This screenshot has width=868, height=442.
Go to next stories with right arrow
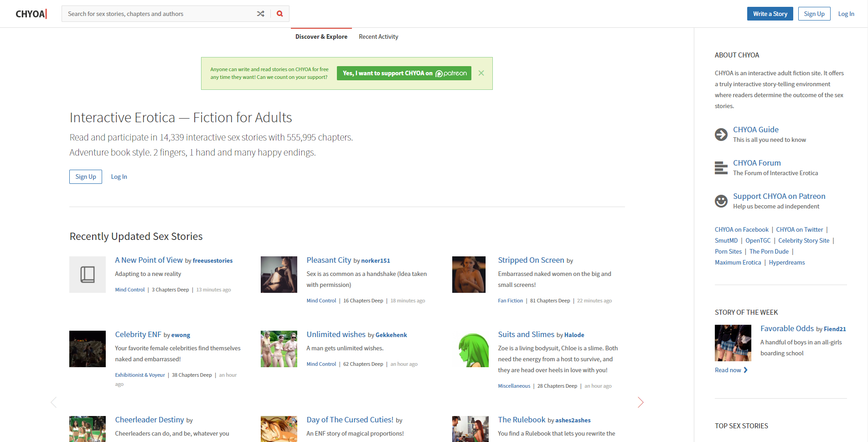pyautogui.click(x=640, y=402)
